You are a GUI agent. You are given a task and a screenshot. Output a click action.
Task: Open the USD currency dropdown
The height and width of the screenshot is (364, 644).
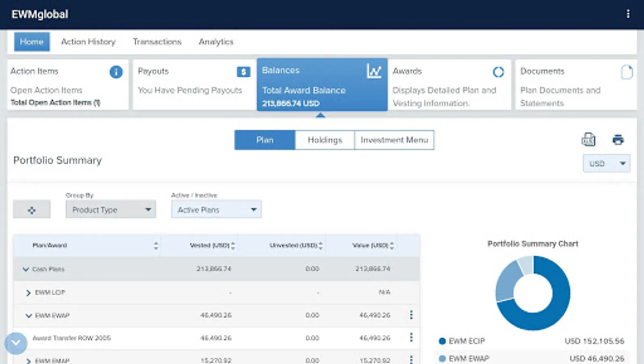606,163
